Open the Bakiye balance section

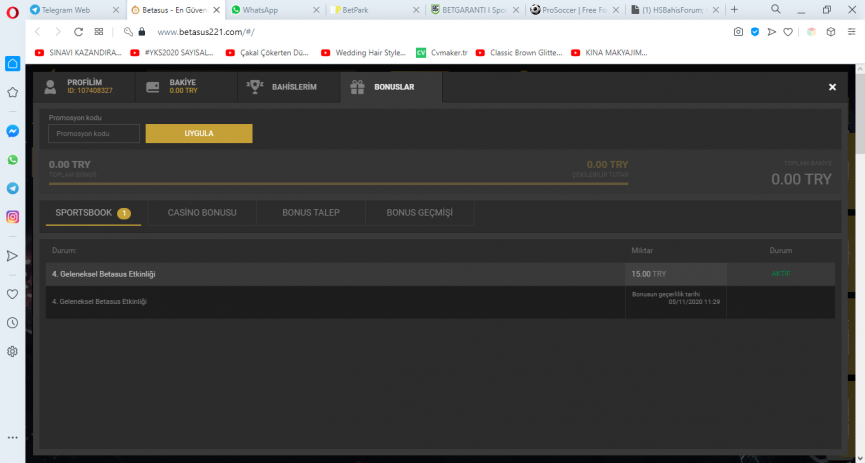point(186,87)
